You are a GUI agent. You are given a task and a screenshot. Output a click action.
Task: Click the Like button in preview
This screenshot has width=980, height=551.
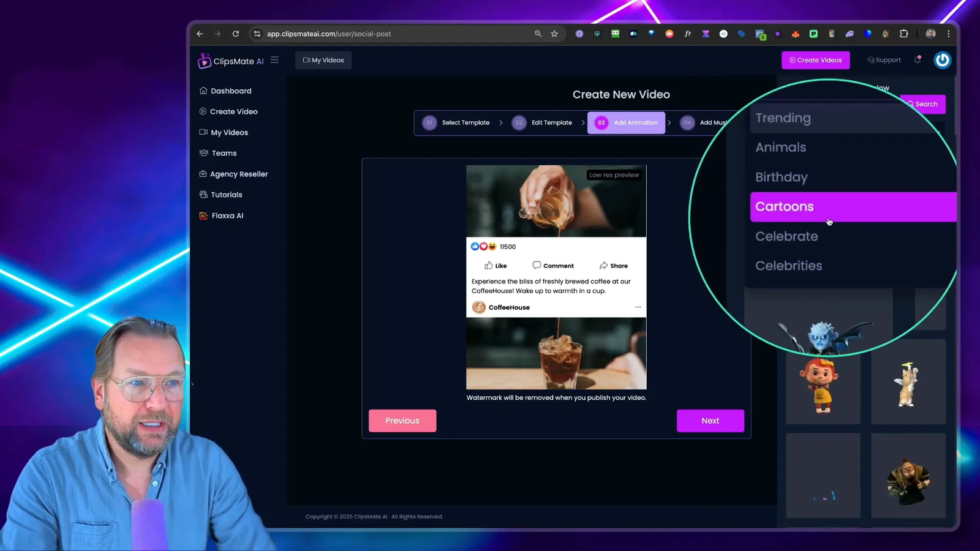(496, 266)
